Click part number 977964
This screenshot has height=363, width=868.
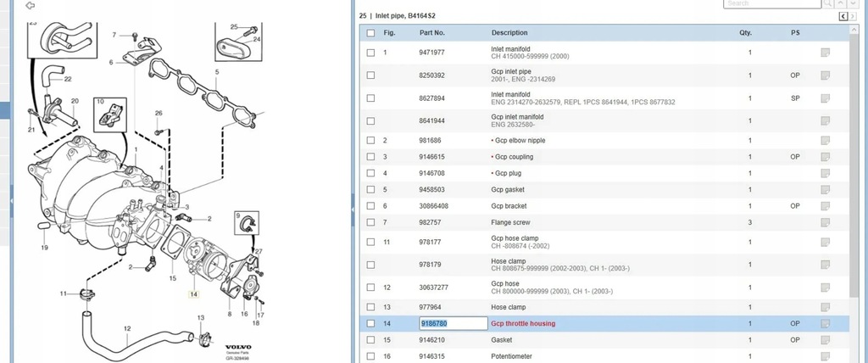coord(430,307)
